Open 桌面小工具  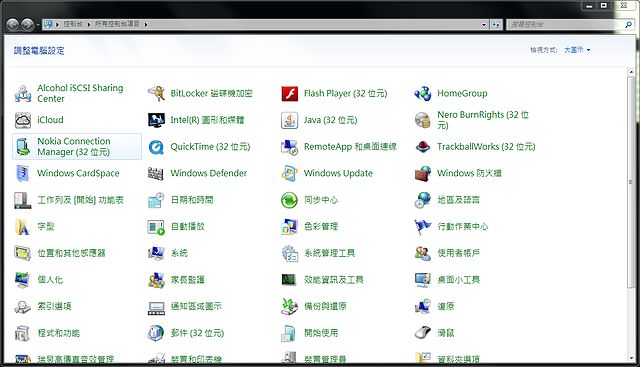click(x=458, y=280)
